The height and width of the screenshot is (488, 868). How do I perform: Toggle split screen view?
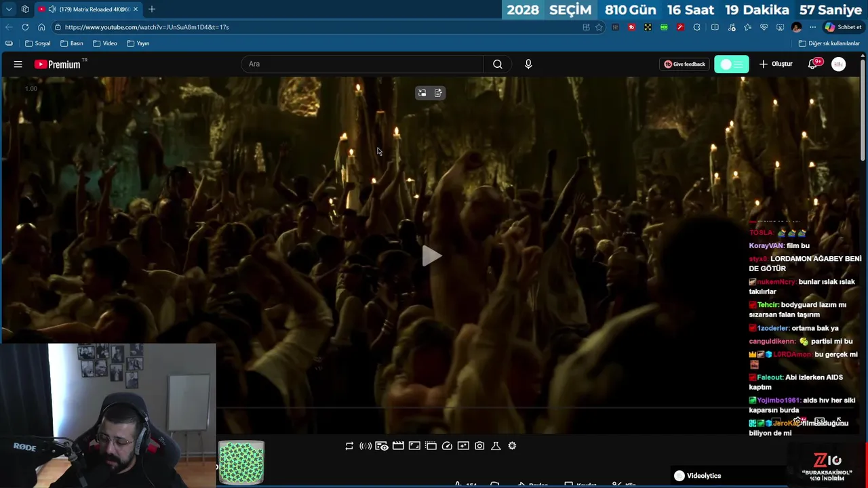pyautogui.click(x=715, y=27)
